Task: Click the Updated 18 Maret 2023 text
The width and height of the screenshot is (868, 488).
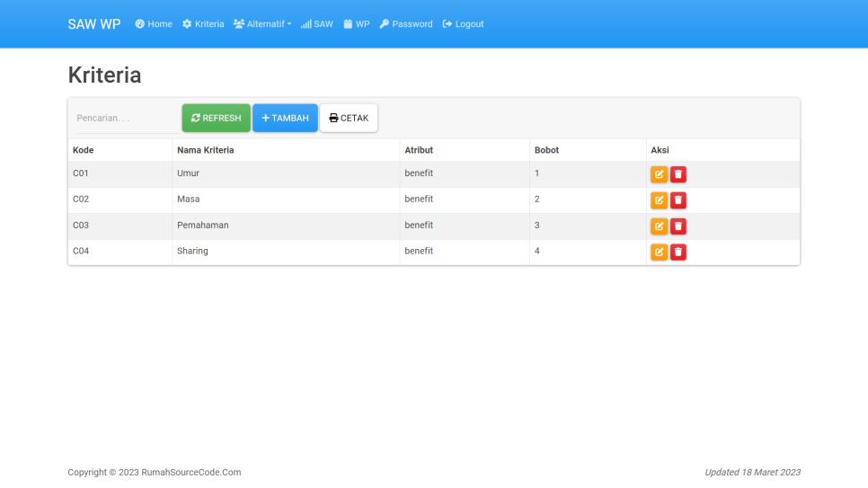Action: coord(752,473)
